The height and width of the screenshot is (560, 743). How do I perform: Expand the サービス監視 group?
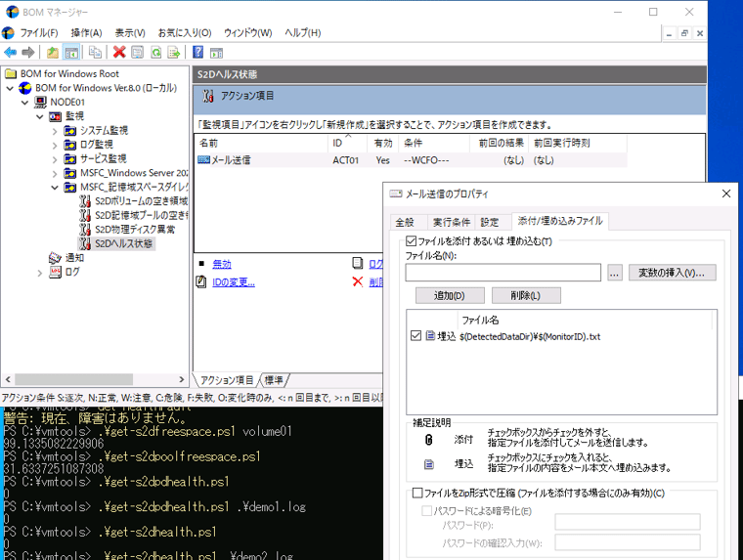(x=55, y=159)
